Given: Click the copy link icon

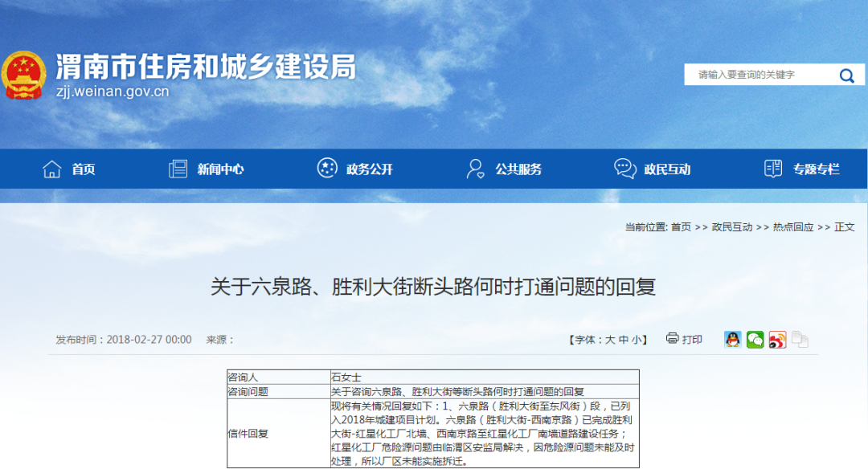Looking at the screenshot, I should 800,340.
